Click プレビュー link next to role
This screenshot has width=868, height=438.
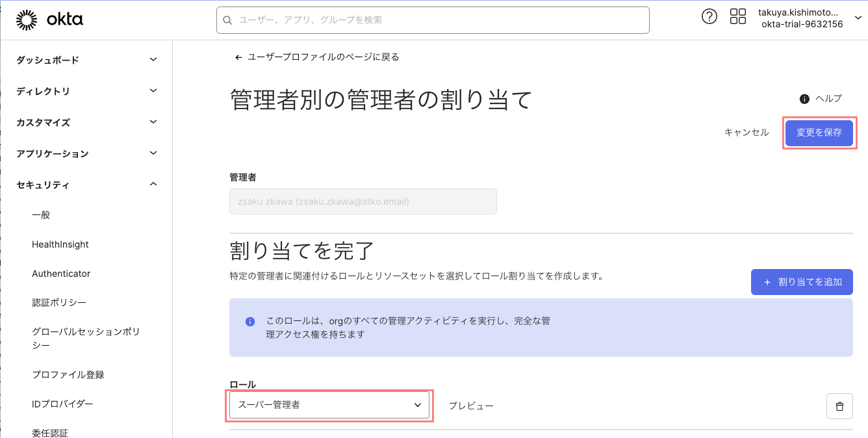click(471, 406)
